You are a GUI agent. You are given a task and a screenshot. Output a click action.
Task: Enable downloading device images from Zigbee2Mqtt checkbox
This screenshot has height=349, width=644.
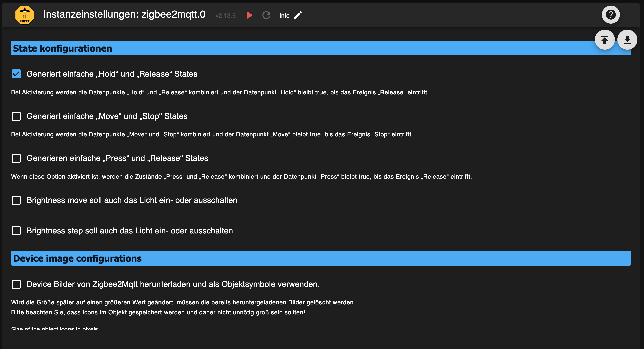pos(16,284)
